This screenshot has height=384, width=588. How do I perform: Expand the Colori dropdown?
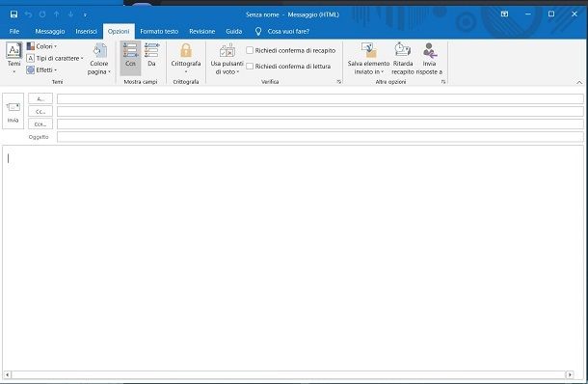tap(41, 46)
